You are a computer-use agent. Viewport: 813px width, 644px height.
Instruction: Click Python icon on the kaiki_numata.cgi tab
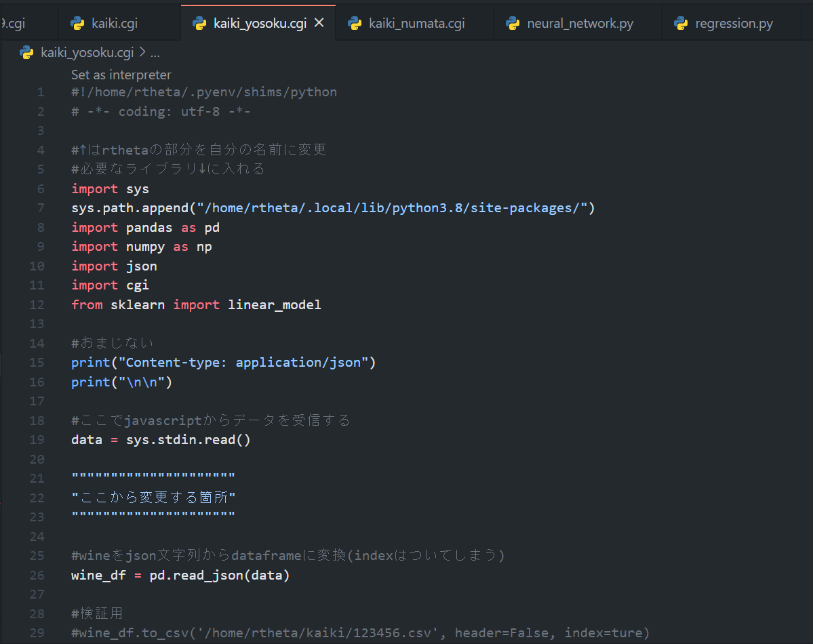coord(355,24)
